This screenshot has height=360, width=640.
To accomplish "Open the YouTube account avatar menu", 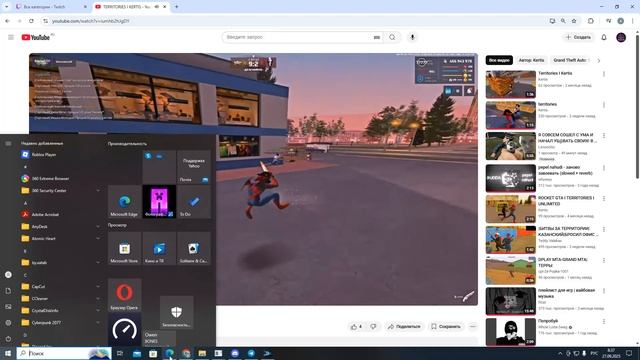I will 621,37.
